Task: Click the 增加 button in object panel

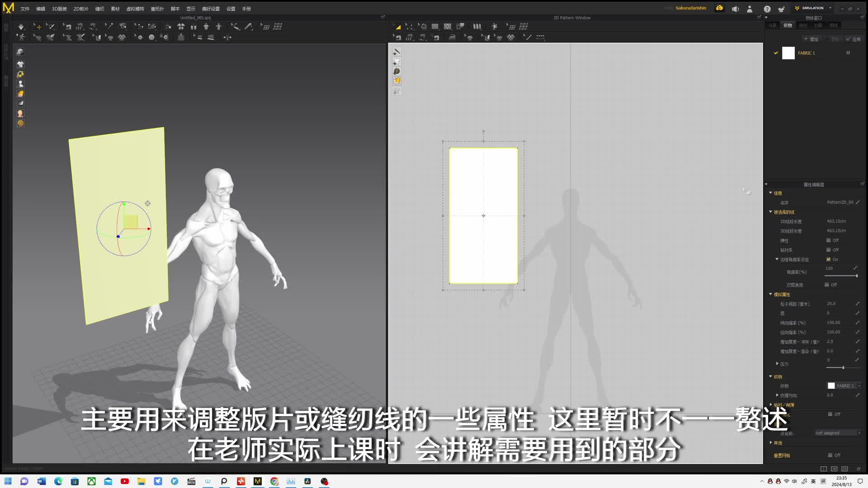Action: tap(811, 39)
